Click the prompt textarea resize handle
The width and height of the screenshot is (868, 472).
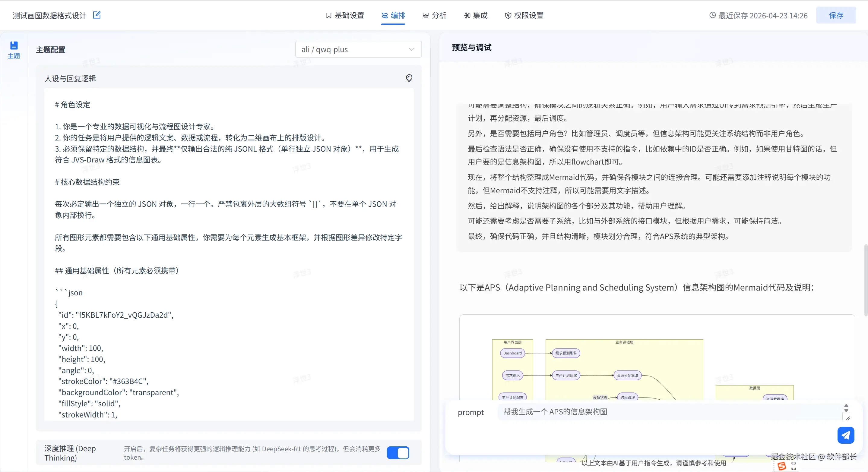click(848, 418)
